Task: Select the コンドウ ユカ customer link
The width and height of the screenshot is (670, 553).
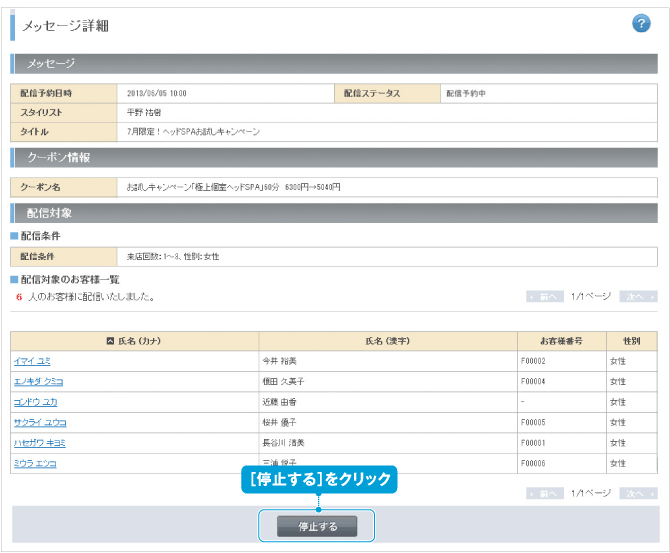Action: (35, 402)
